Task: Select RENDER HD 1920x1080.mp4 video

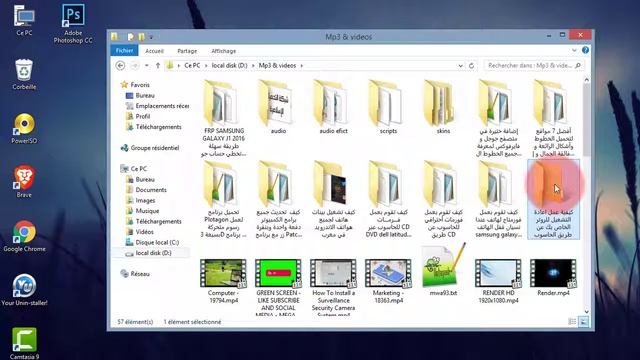Action: [x=498, y=281]
